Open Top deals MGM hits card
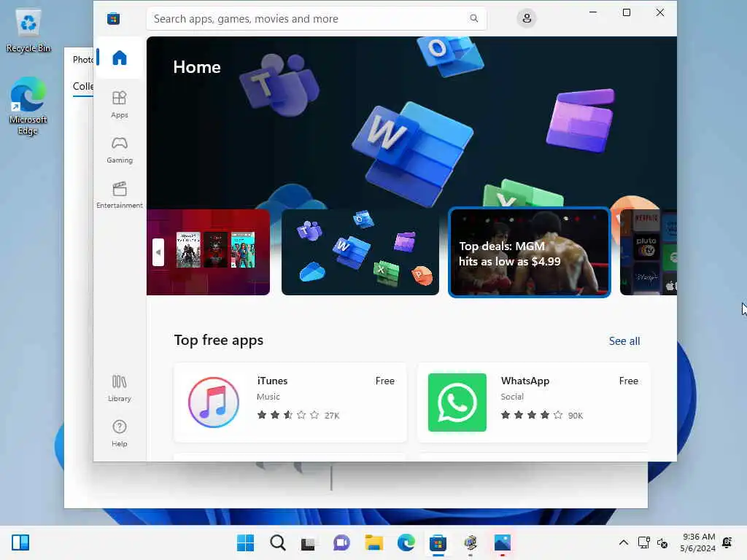Screen dimensions: 747x560 (530, 252)
